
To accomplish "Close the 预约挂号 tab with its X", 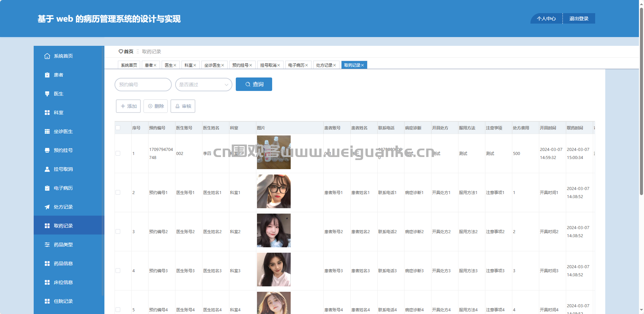I will 251,65.
